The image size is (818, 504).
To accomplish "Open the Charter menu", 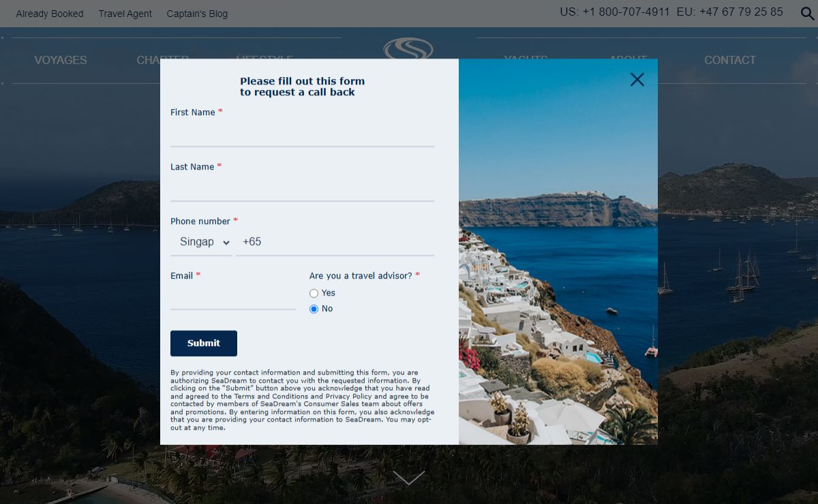I will click(163, 59).
